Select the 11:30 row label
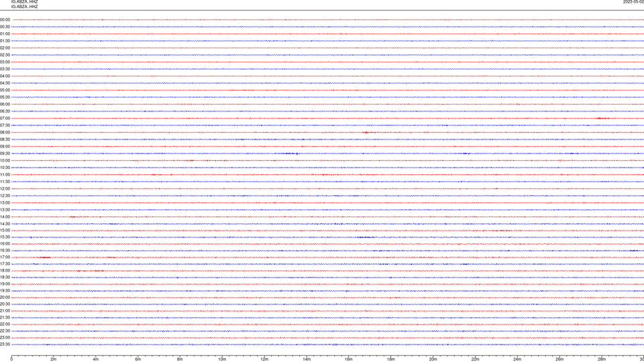 pyautogui.click(x=5, y=182)
